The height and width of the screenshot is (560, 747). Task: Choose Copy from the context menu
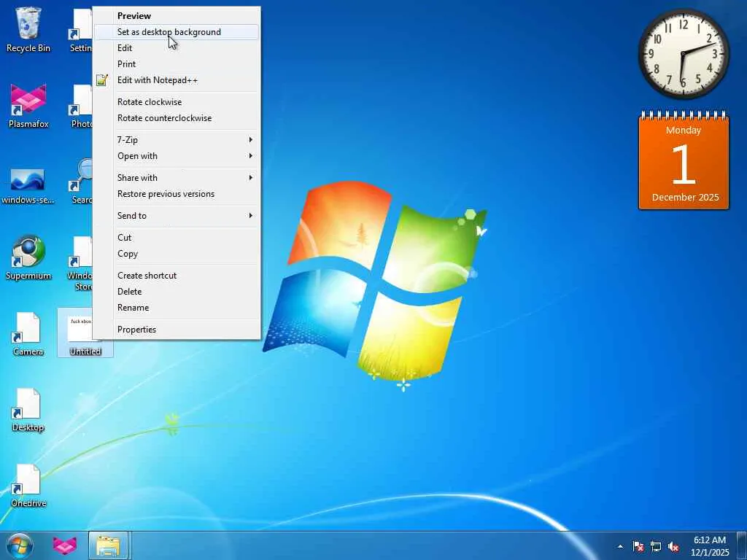pos(177,254)
